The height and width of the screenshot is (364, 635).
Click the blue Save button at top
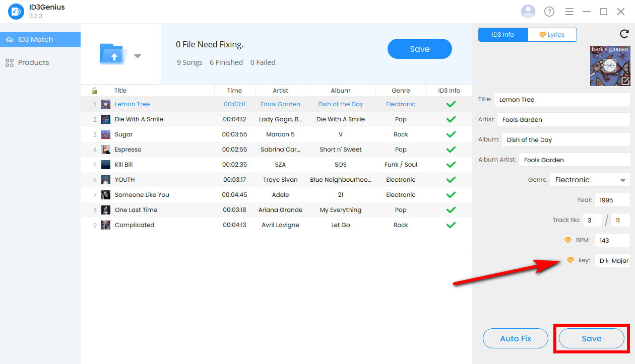click(x=419, y=49)
